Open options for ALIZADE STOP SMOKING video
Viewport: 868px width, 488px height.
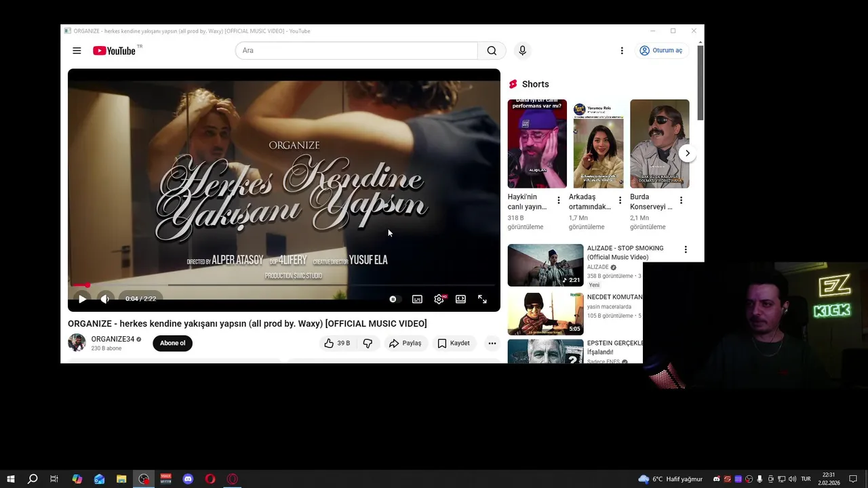686,249
